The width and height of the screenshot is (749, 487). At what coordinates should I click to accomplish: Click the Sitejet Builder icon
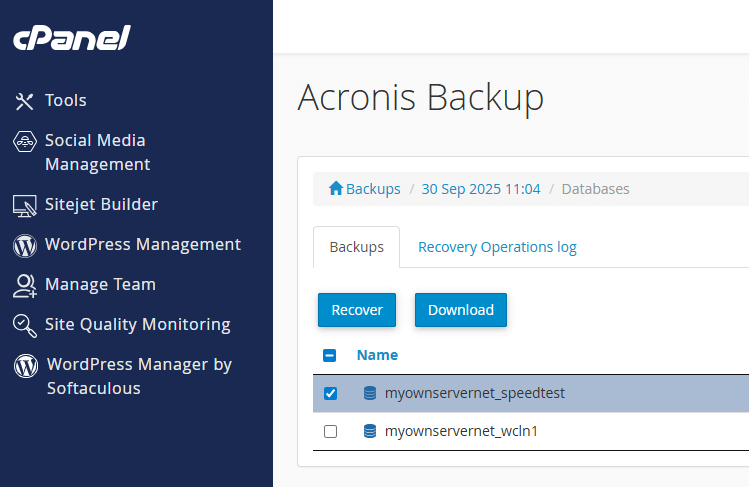click(25, 205)
